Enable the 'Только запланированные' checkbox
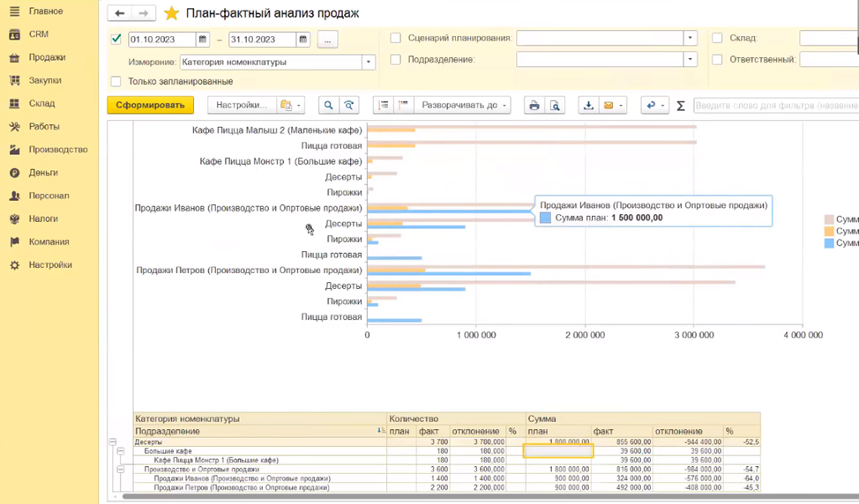This screenshot has width=859, height=504. 116,82
